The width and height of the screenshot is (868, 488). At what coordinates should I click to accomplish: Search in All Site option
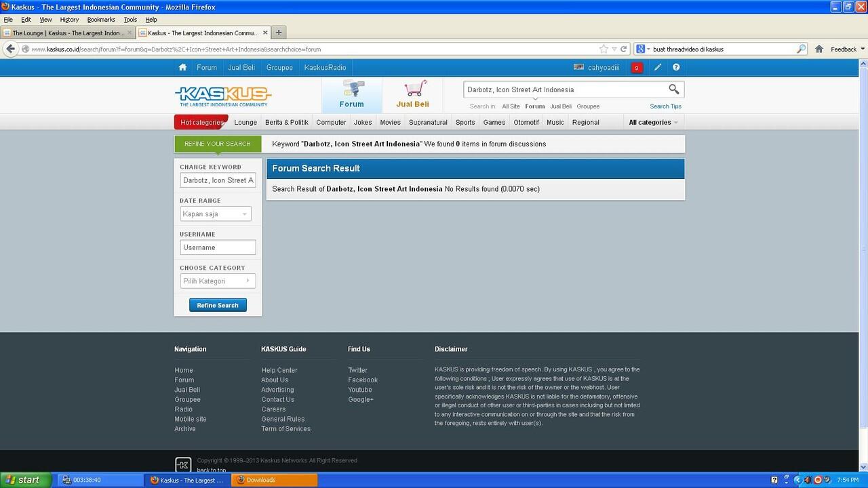511,106
